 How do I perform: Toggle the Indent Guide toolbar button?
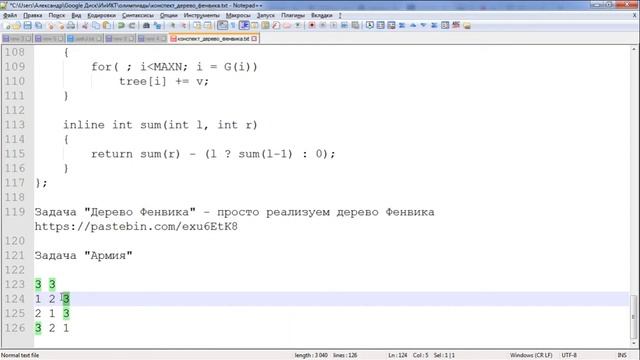coord(244,25)
